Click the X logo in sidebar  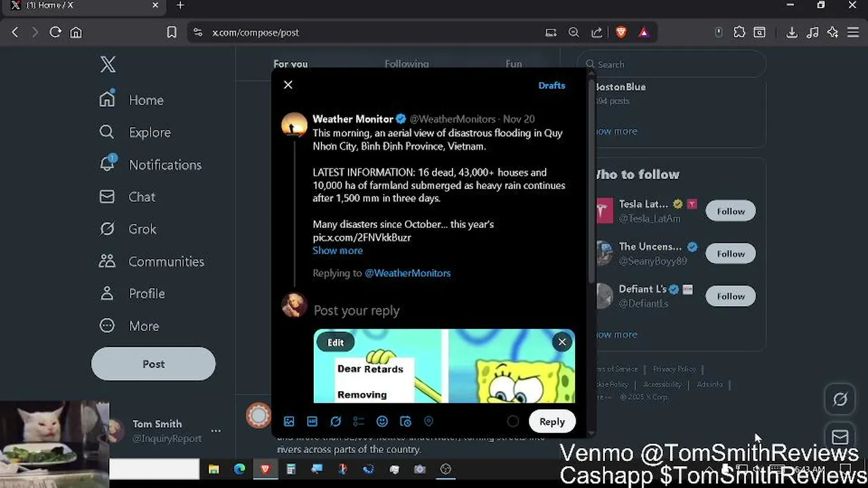[108, 64]
